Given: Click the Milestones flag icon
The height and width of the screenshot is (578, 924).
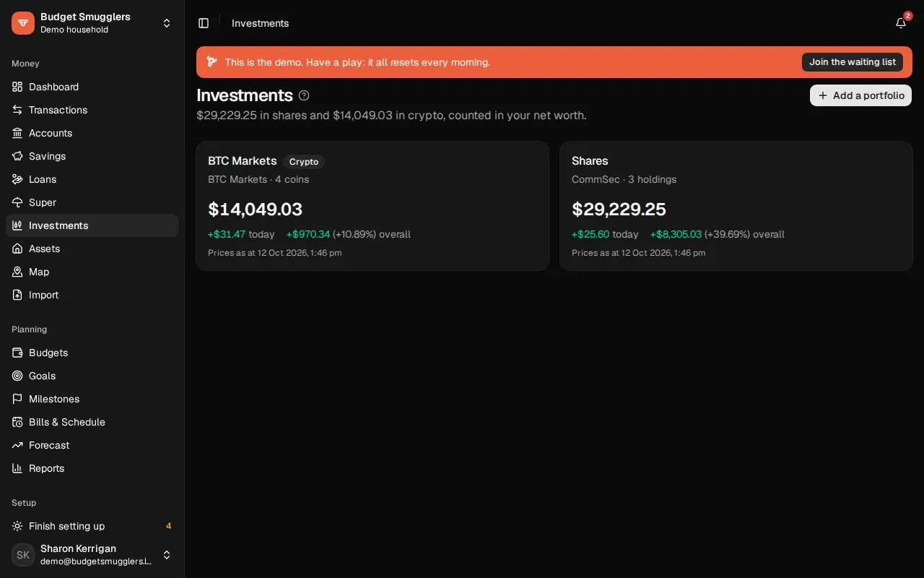Looking at the screenshot, I should pos(17,399).
